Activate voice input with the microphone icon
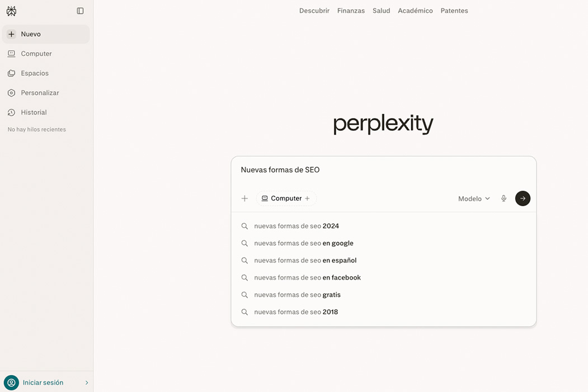 pos(504,198)
